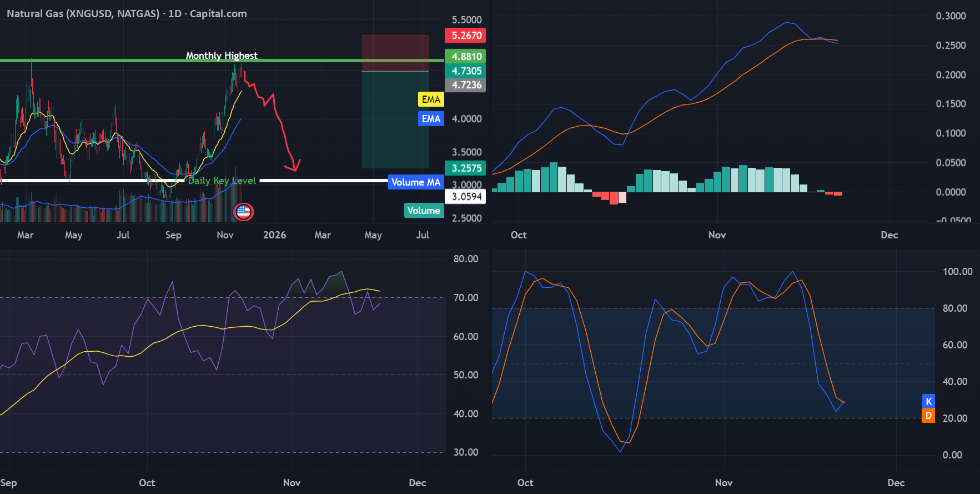Select the 3.2575 target price label

tap(465, 168)
